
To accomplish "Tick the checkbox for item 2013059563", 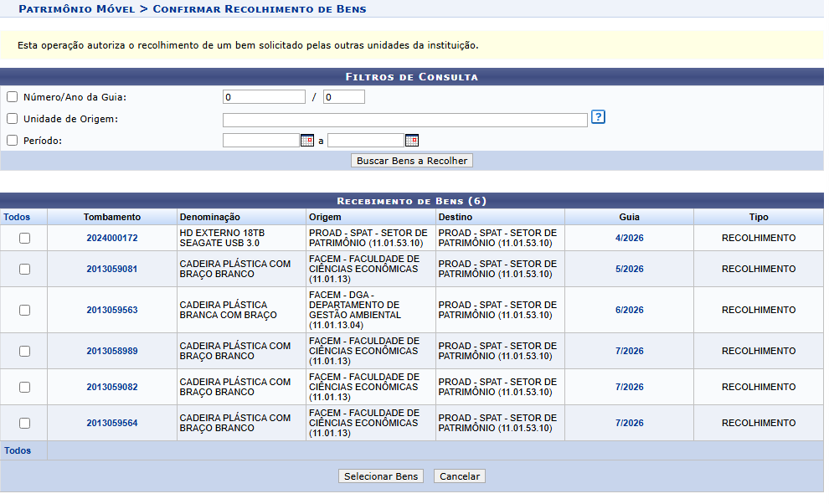I will [x=24, y=310].
